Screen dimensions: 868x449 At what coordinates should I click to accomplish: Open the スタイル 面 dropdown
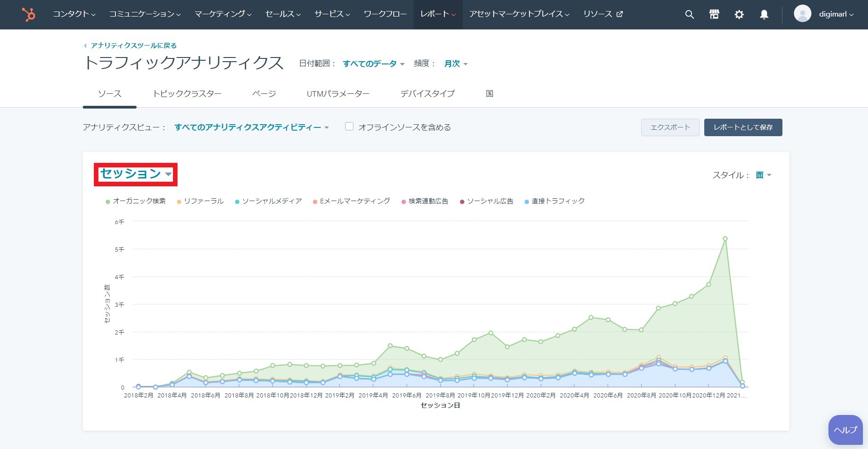pyautogui.click(x=764, y=175)
